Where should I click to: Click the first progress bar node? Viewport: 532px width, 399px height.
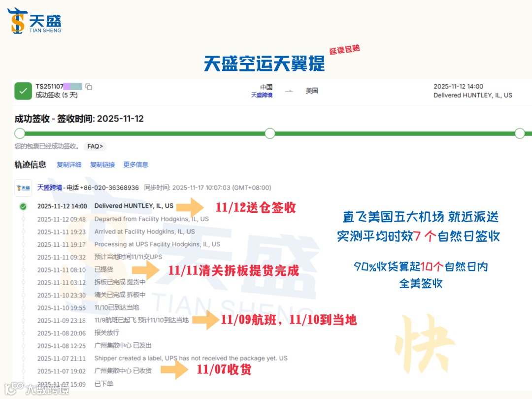coord(20,133)
